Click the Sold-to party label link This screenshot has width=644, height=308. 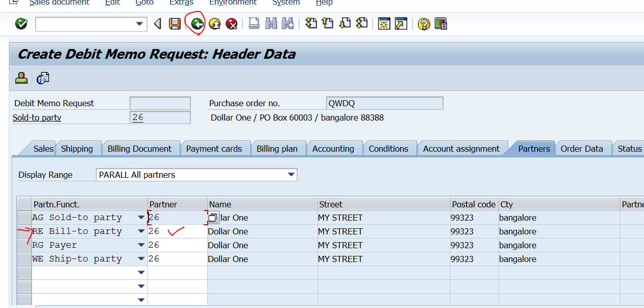[x=37, y=117]
